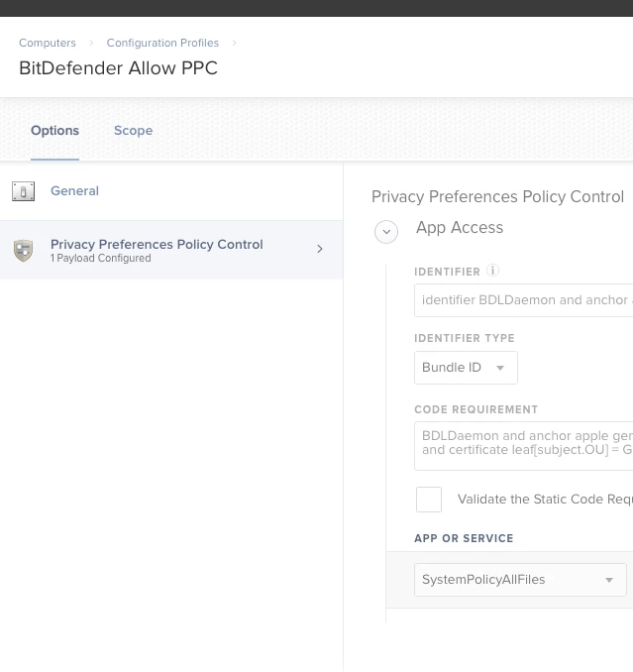This screenshot has width=633, height=672.
Task: Click the Privacy Preferences shield icon
Action: pos(23,251)
